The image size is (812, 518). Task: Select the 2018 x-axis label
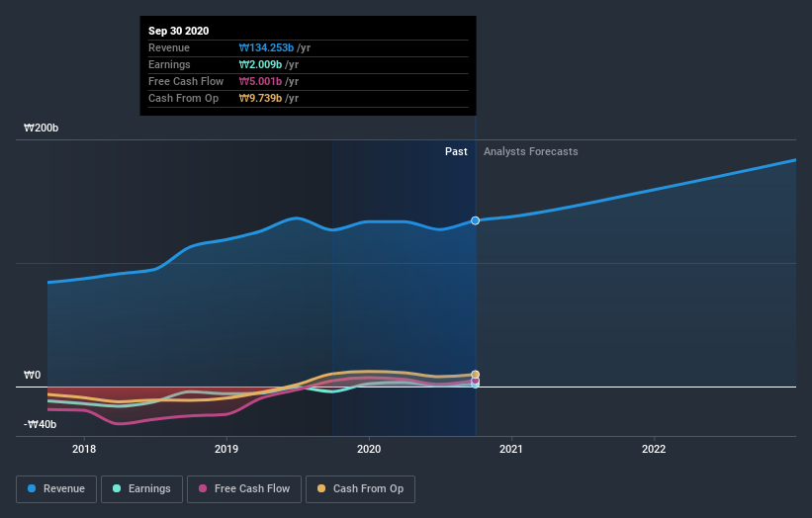[x=84, y=449]
